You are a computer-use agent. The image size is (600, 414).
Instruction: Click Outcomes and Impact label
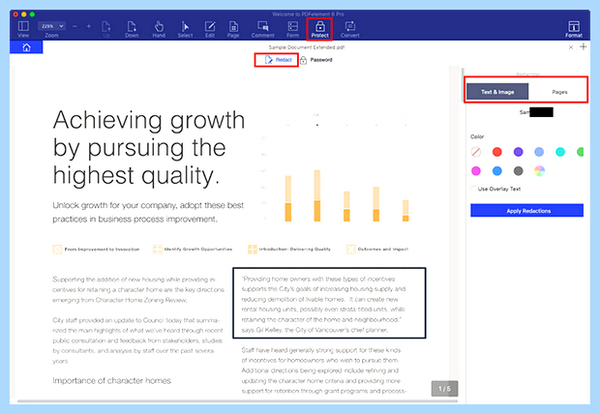[383, 249]
